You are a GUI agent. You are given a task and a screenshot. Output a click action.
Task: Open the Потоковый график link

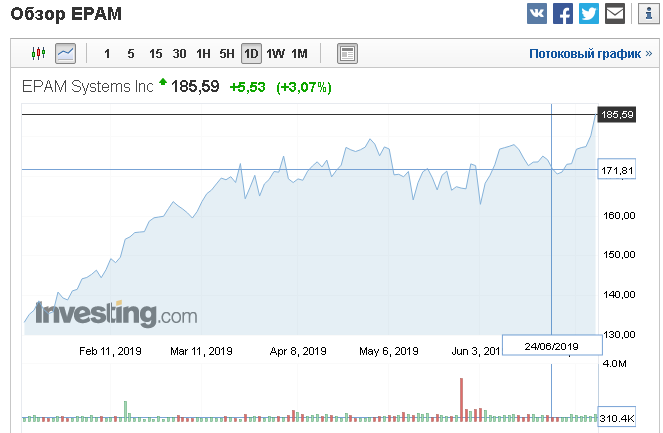[591, 54]
